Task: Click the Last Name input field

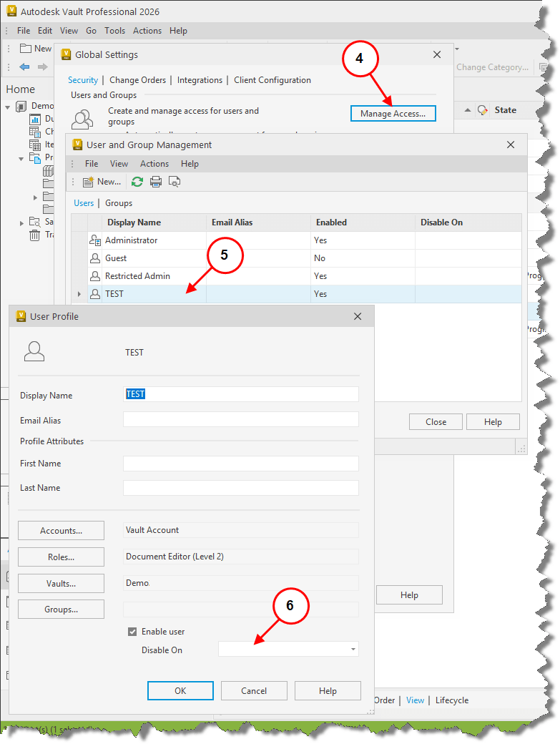Action: [x=241, y=488]
